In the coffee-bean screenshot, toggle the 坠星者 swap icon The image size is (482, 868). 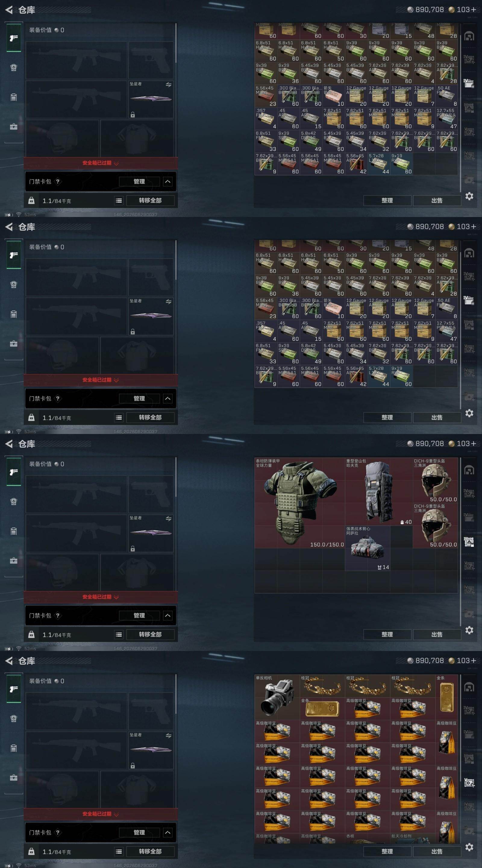coord(168,736)
